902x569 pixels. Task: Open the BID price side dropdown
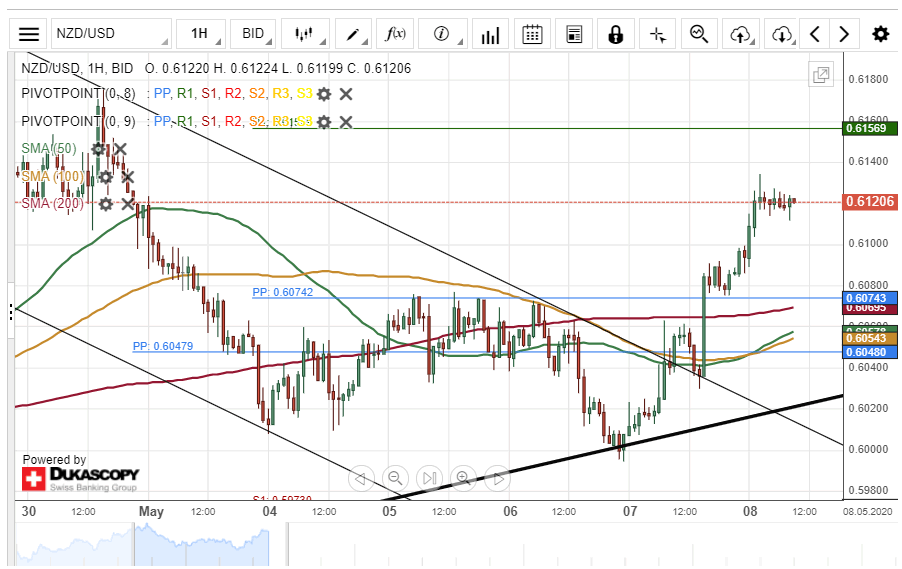click(253, 34)
